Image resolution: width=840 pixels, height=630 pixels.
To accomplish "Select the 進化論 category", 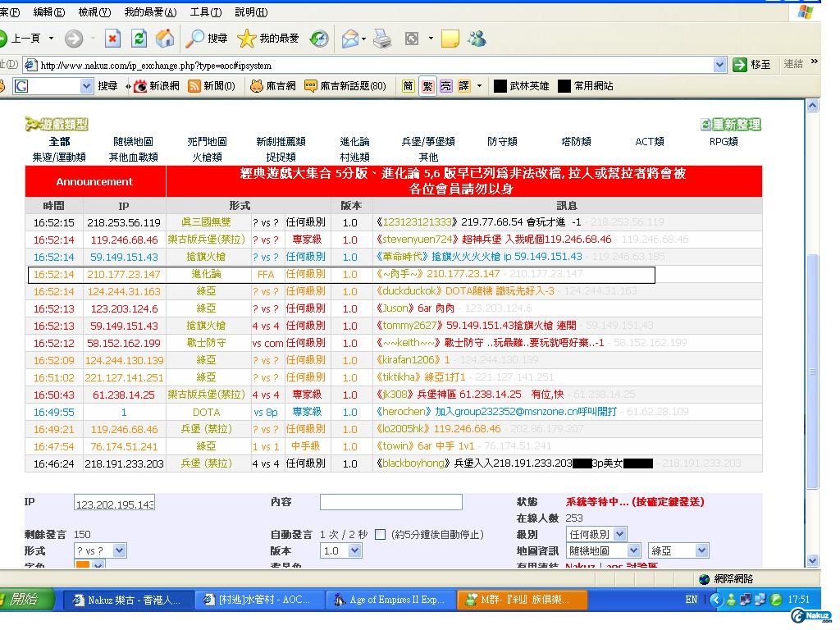I will (x=354, y=141).
